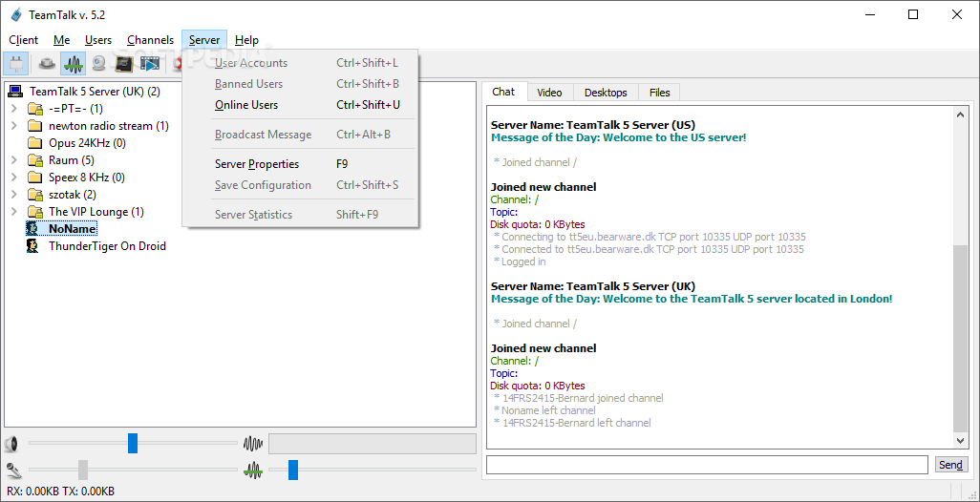
Task: Click '14FRS2415-Bernard joined channel' log line
Action: coord(579,398)
